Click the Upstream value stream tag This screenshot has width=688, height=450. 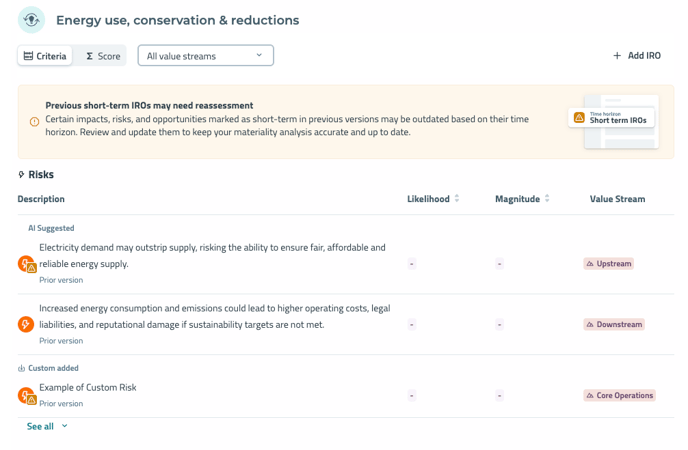(x=609, y=264)
